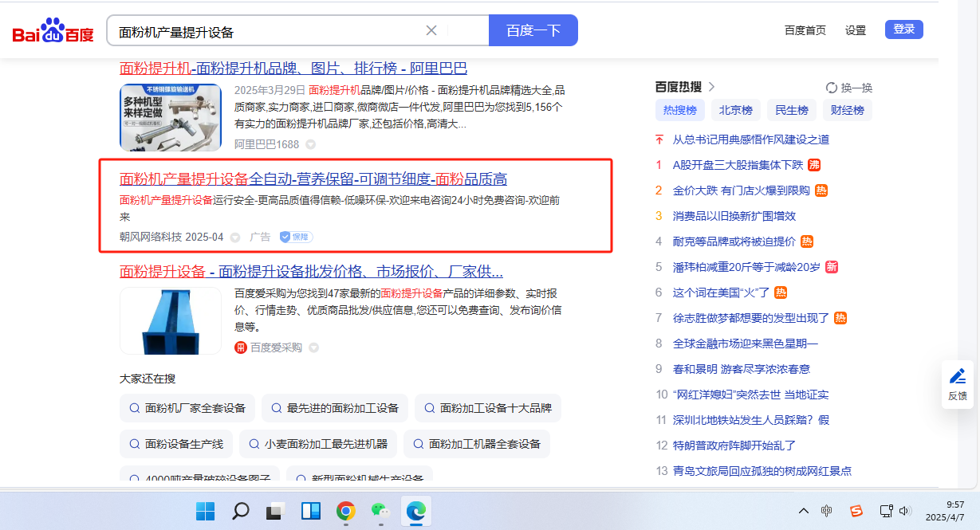
Task: Expand dropdown next to 阿里巴巴1688
Action: click(311, 144)
